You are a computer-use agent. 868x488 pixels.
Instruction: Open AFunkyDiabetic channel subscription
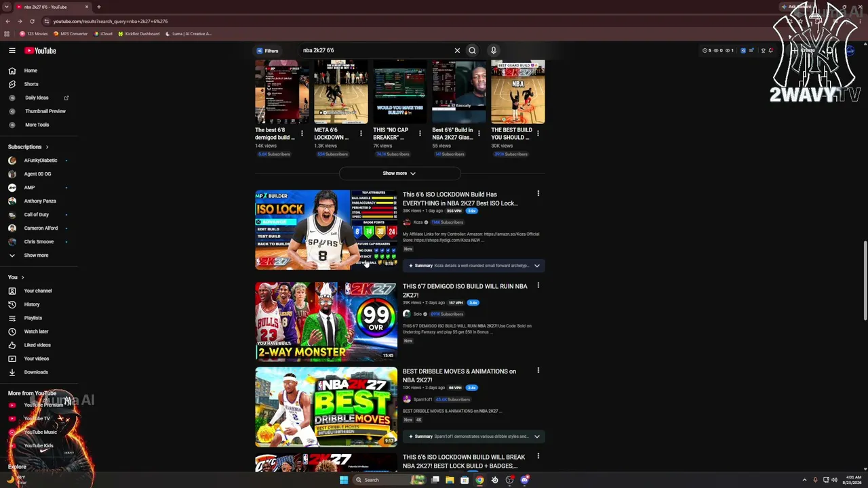[x=41, y=161]
